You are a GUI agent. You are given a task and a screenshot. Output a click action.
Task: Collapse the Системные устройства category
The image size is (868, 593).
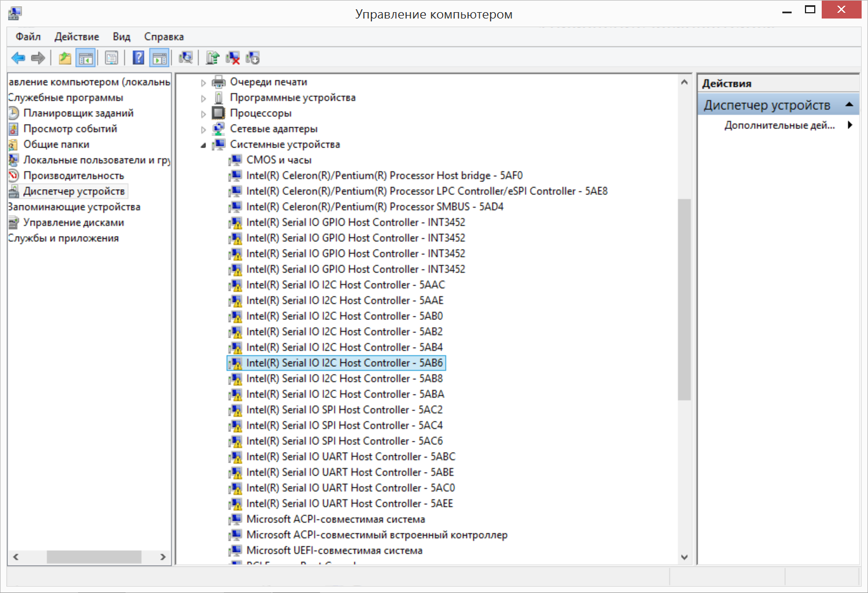(203, 145)
